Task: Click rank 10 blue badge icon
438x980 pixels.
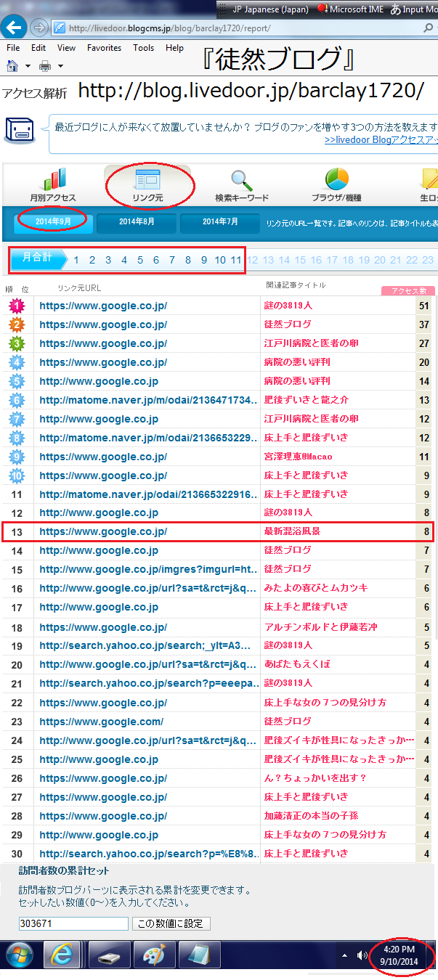Action: coord(17,475)
